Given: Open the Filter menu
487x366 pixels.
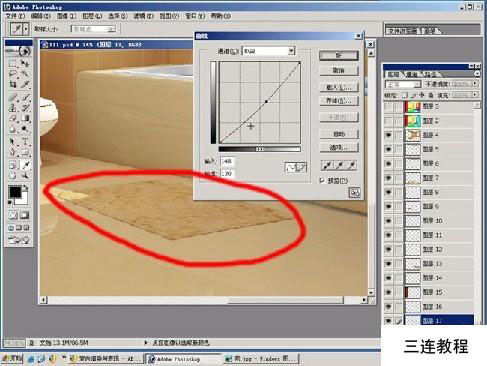Looking at the screenshot, I should click(143, 16).
